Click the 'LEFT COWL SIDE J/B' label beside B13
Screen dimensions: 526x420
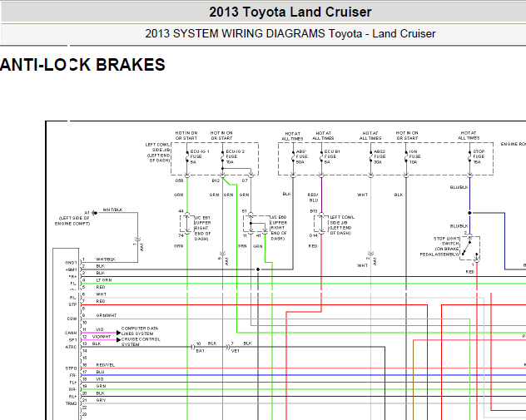click(x=342, y=225)
